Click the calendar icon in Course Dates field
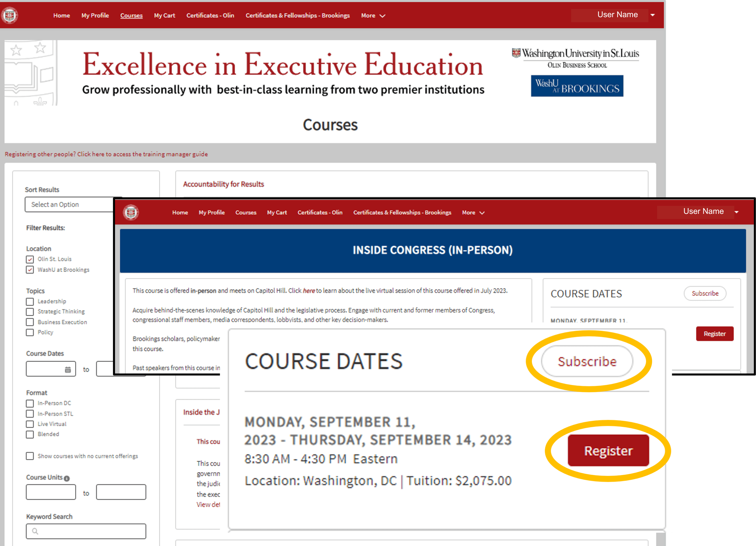The width and height of the screenshot is (756, 546). [x=68, y=370]
